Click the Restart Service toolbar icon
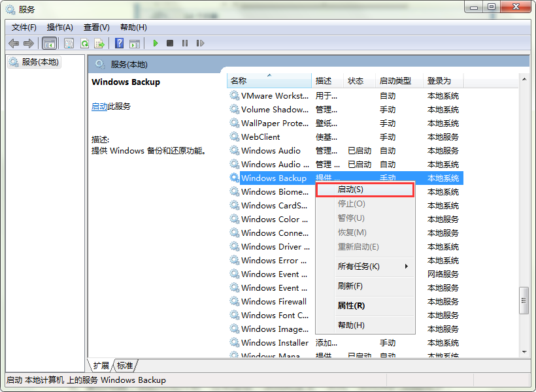The image size is (536, 392). click(200, 43)
